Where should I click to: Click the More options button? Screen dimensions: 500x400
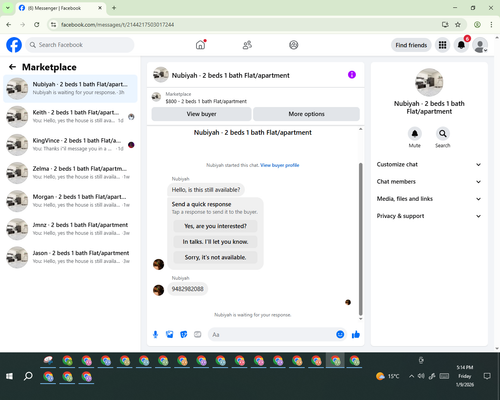(306, 114)
